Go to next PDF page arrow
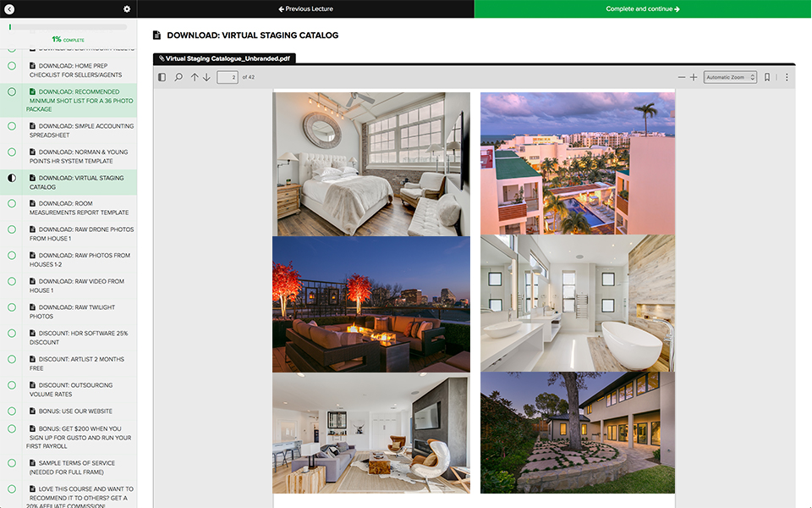Viewport: 812px width, 508px height. click(x=206, y=77)
